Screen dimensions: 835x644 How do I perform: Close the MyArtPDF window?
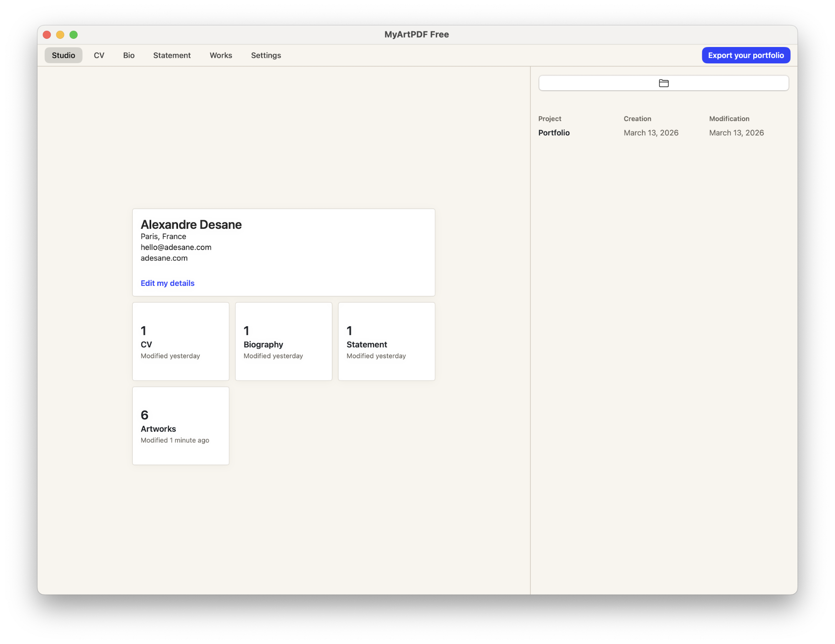47,35
